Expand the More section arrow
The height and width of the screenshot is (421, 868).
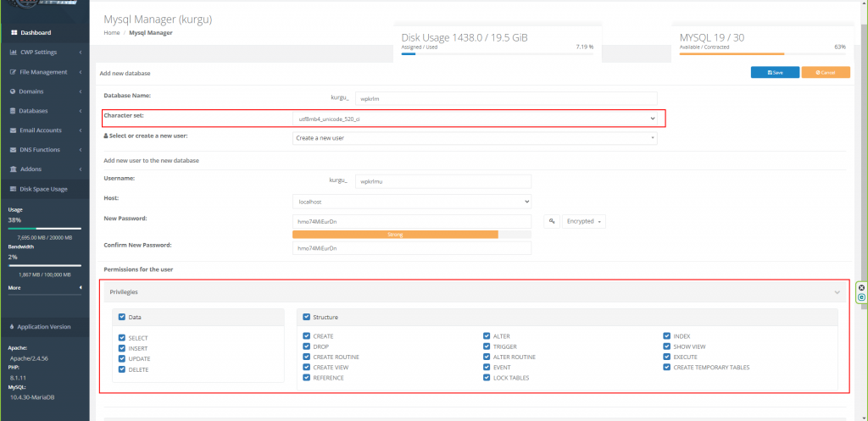pyautogui.click(x=81, y=288)
